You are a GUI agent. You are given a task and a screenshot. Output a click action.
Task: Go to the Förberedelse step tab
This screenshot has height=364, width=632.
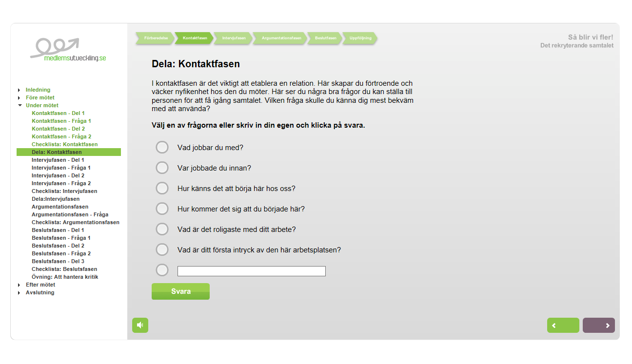[x=156, y=38]
